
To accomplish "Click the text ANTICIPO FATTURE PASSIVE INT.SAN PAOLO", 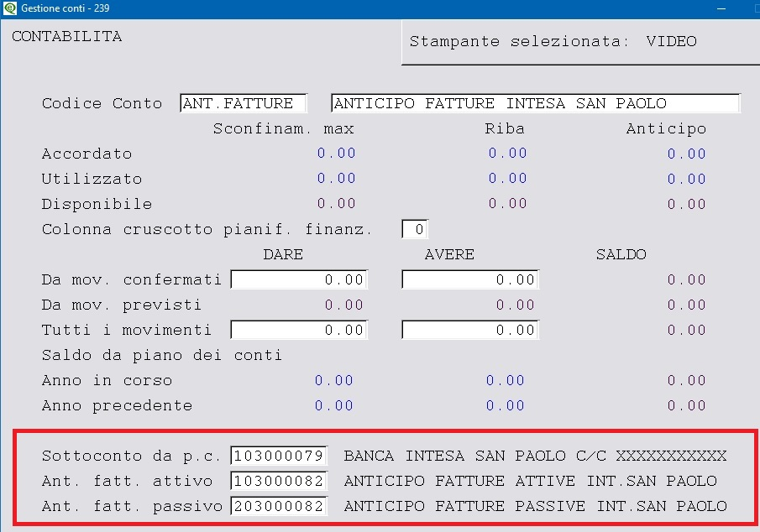I will [x=536, y=506].
